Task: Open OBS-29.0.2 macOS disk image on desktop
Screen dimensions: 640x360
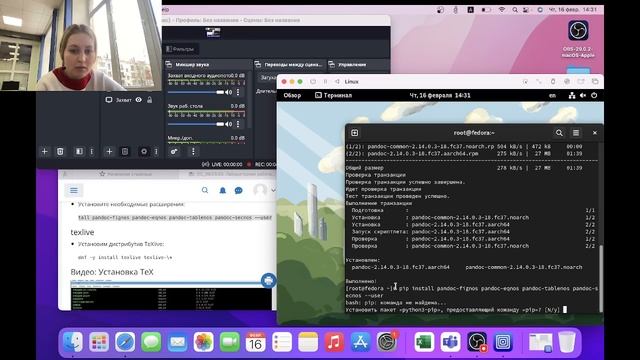Action: [x=578, y=39]
